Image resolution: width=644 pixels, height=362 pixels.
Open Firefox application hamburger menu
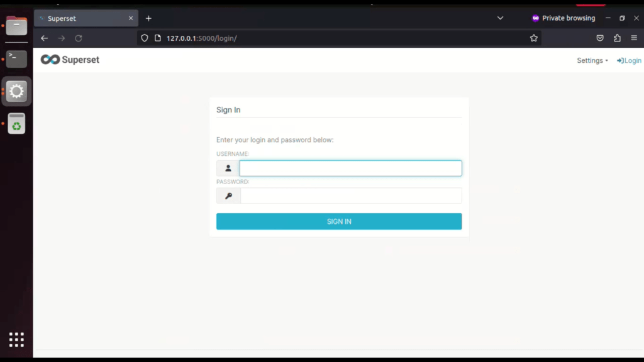click(634, 38)
